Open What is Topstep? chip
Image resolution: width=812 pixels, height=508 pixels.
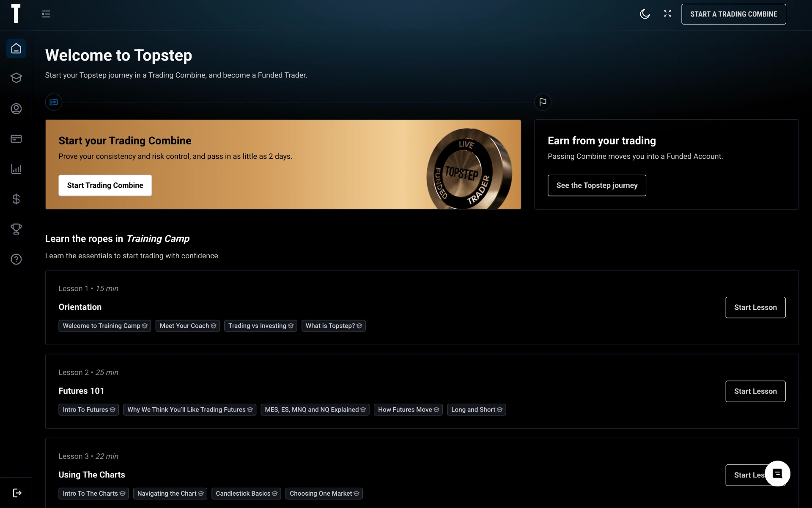tap(334, 326)
